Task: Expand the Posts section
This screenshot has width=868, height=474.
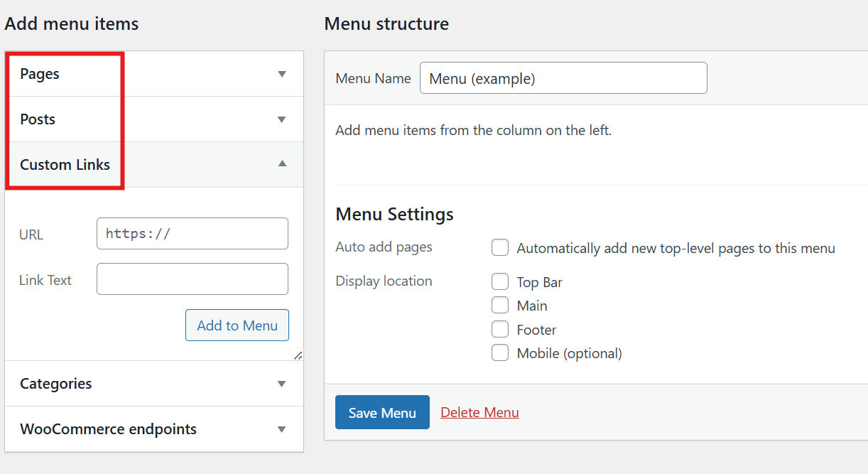Action: [x=282, y=119]
